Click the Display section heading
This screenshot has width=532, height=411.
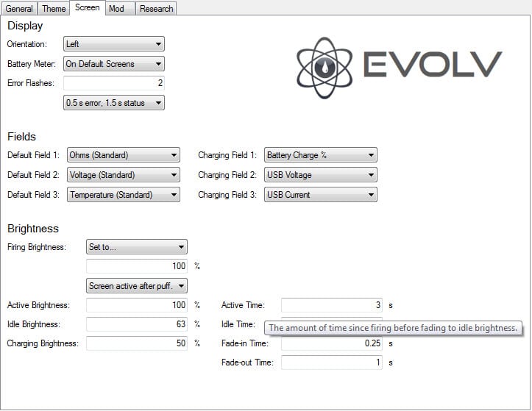(25, 26)
